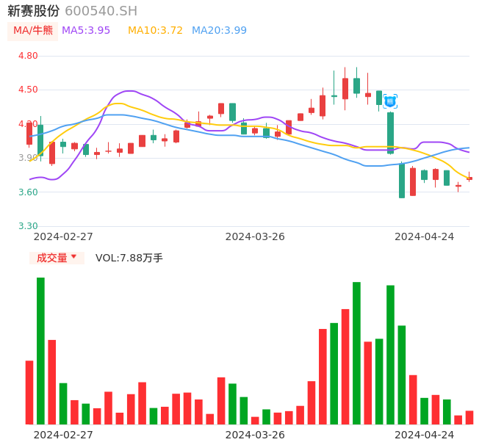Click the 3.30 price axis label
The width and height of the screenshot is (504, 445).
28,226
